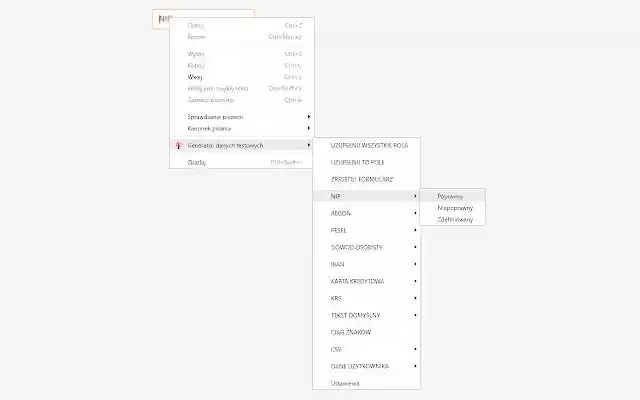Expand the DOWÓD OSOBISTY submenu entry
The image size is (640, 400).
click(x=367, y=247)
